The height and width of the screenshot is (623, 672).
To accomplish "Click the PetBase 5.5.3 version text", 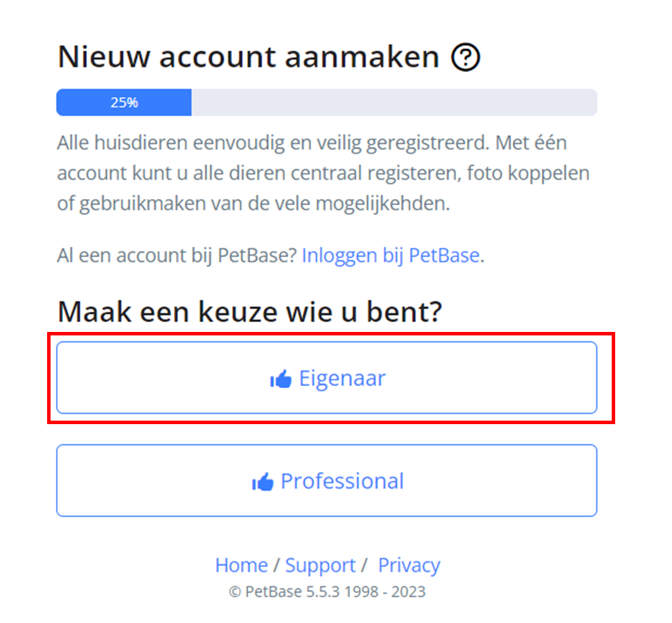I will tap(293, 592).
